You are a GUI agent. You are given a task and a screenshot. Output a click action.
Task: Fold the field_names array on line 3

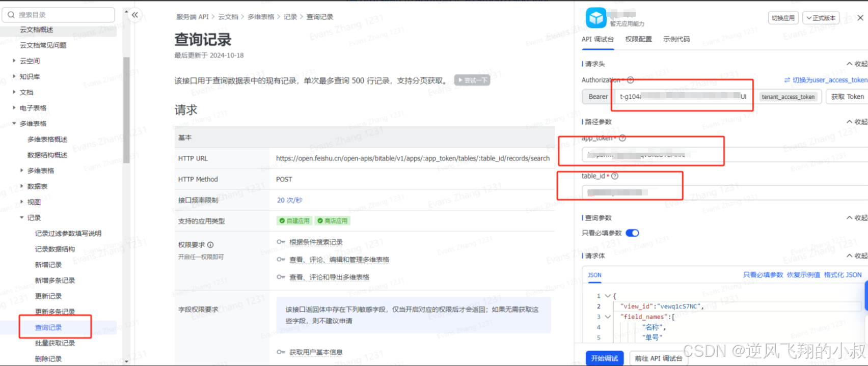[x=608, y=317]
